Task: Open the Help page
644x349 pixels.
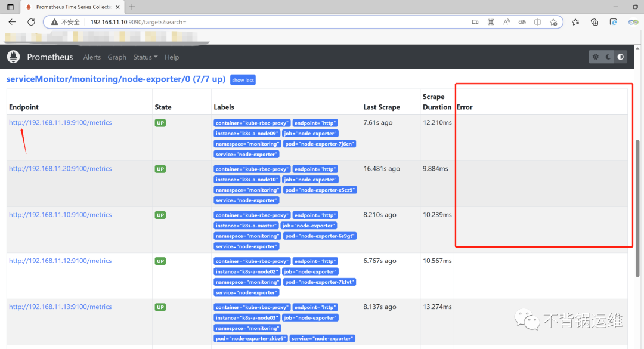Action: click(172, 57)
